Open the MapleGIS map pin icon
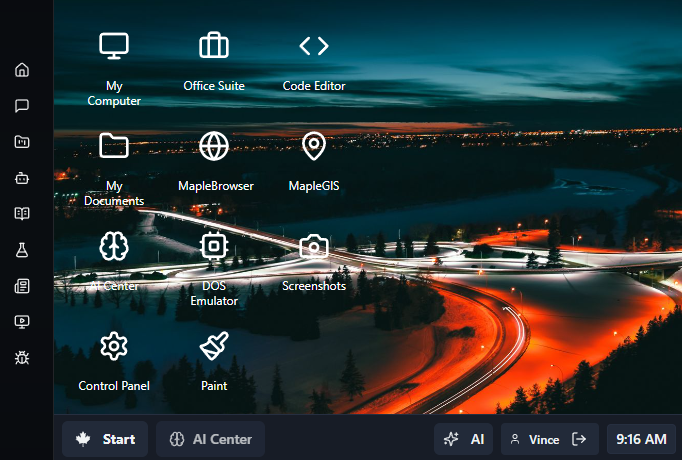This screenshot has width=682, height=460. pyautogui.click(x=314, y=146)
